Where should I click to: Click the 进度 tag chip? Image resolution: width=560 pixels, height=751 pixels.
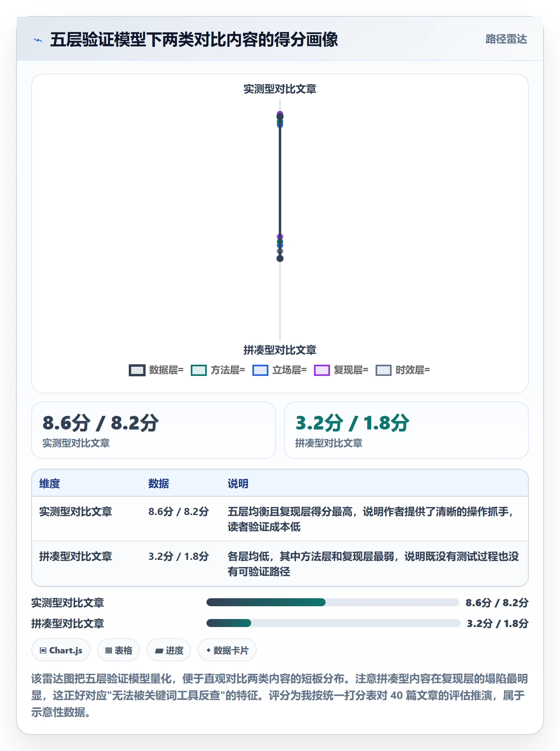(169, 650)
